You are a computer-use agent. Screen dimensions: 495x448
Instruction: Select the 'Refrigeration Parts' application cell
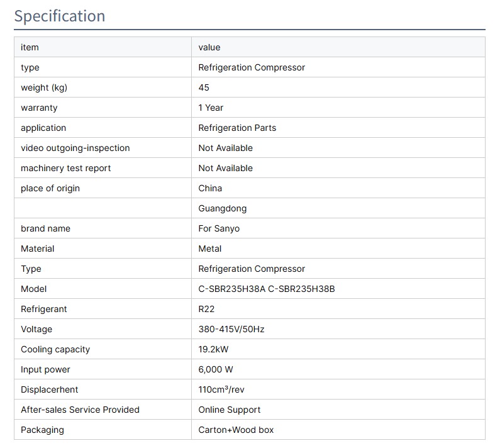coord(237,128)
